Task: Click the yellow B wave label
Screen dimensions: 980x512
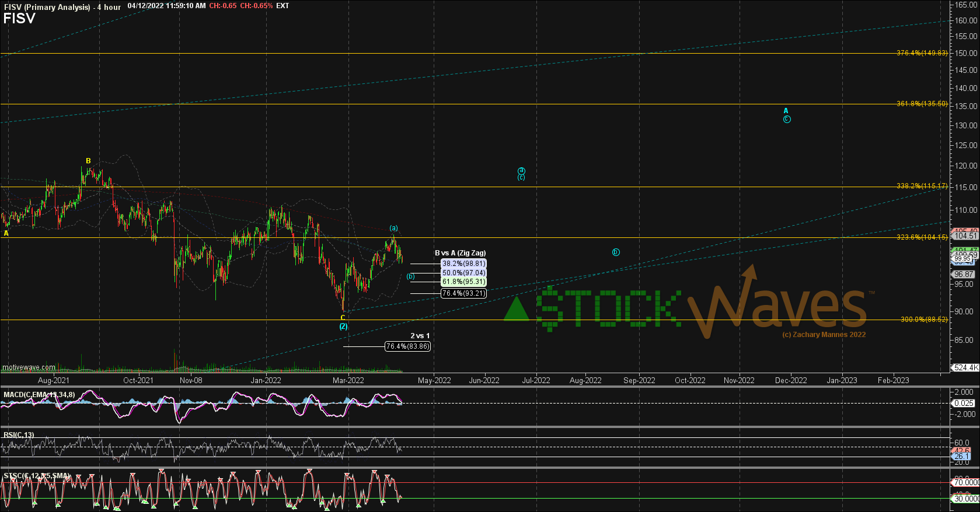Action: (88, 161)
